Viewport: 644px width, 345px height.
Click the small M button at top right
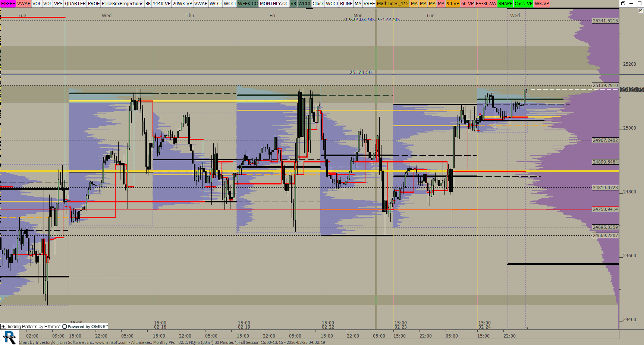click(641, 11)
